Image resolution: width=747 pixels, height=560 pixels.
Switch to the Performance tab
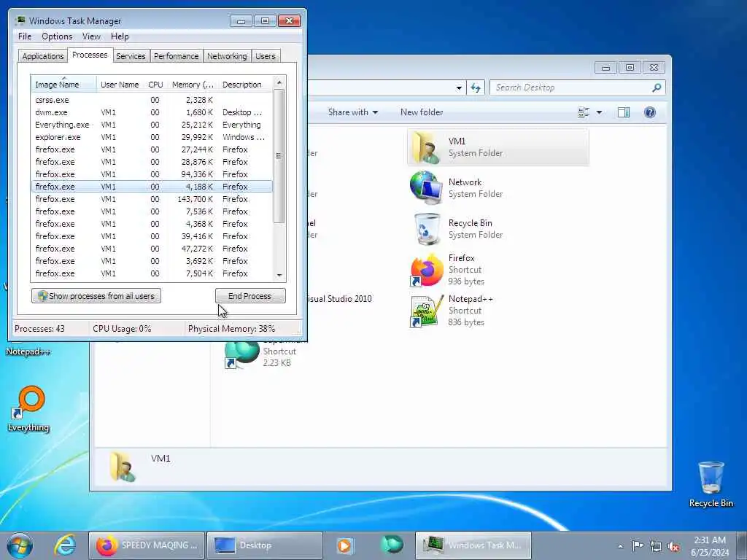point(176,56)
